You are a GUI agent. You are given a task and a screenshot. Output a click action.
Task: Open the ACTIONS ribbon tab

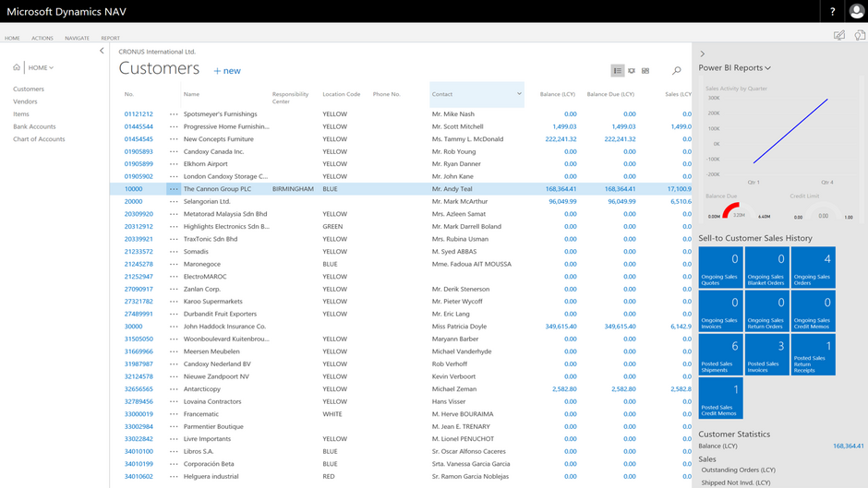[42, 38]
